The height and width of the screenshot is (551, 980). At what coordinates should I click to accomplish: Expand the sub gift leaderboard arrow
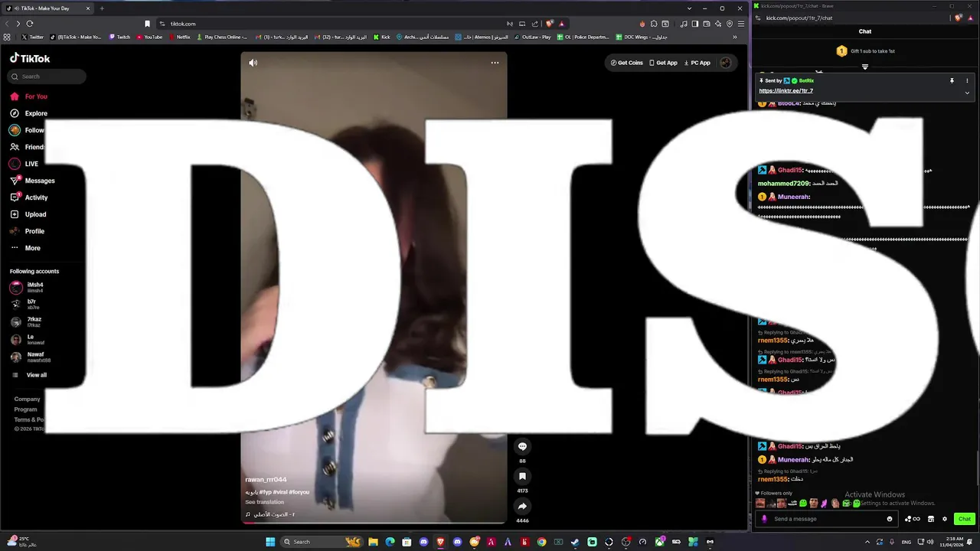point(865,67)
